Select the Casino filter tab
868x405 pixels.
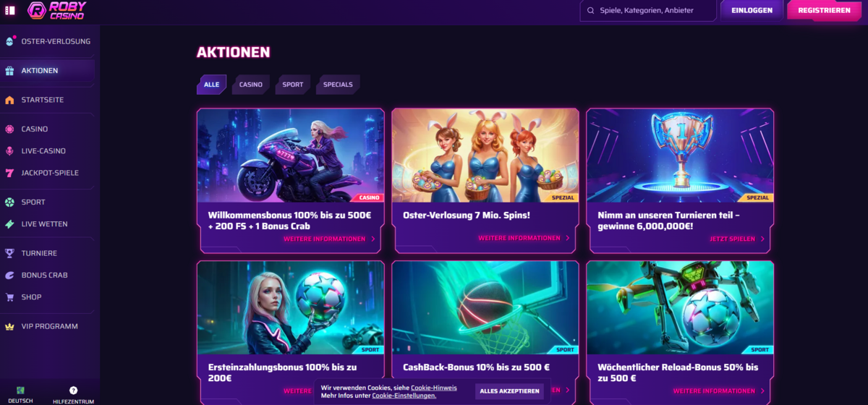coord(251,85)
